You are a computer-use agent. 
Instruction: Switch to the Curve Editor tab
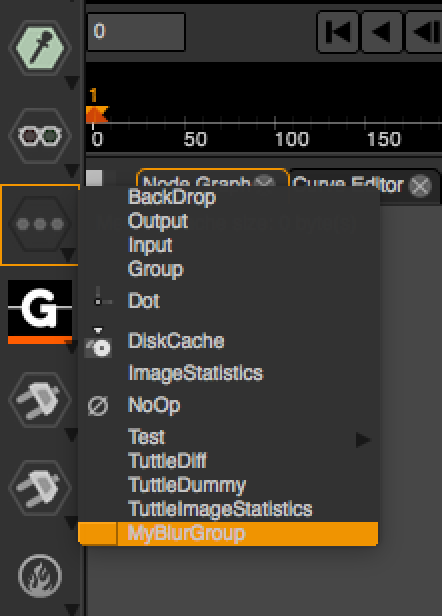point(348,183)
